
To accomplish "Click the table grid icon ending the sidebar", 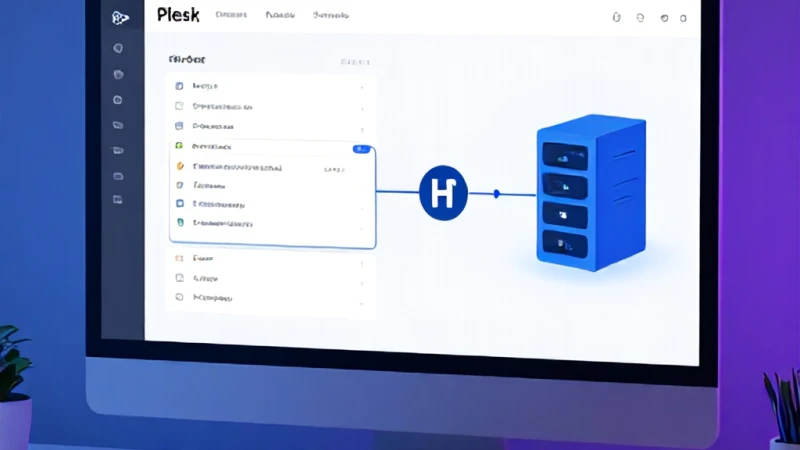I will (117, 199).
